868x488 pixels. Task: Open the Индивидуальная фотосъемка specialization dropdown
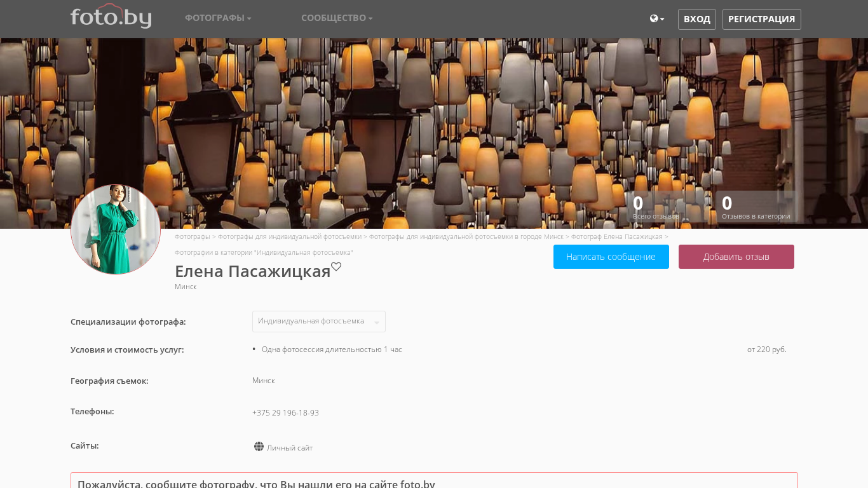click(318, 322)
